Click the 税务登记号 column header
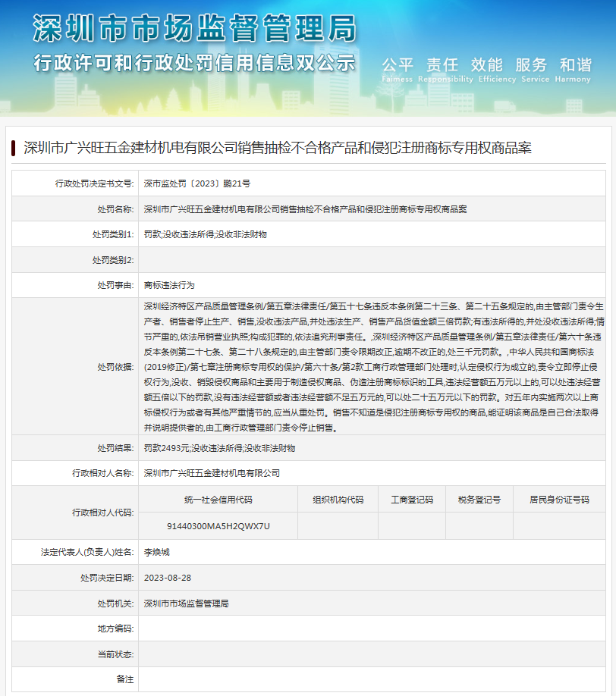The image size is (616, 696). 479,500
